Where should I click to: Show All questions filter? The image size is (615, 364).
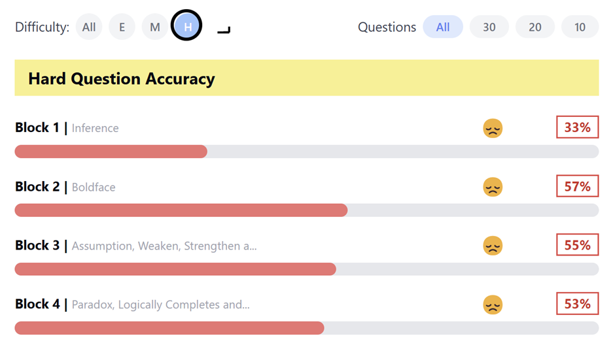click(x=443, y=27)
